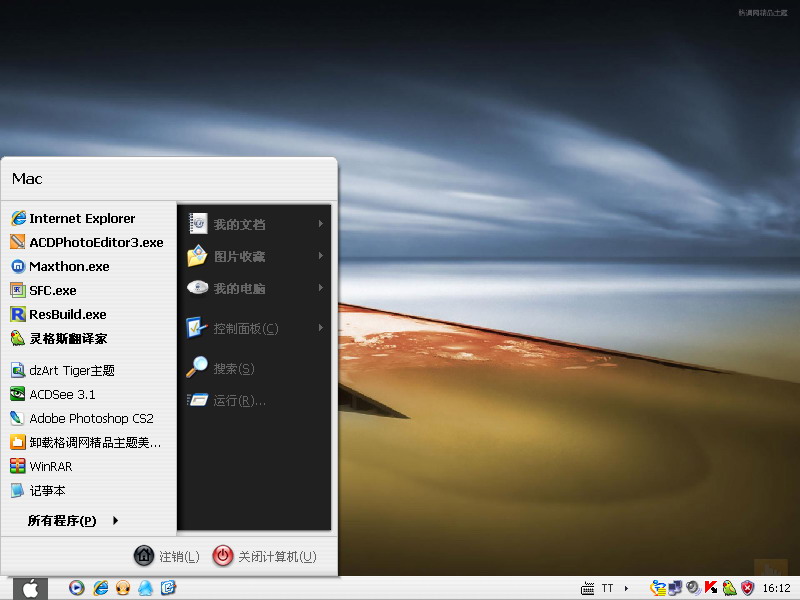
Task: Click 注销(L) log off button
Action: [x=167, y=556]
